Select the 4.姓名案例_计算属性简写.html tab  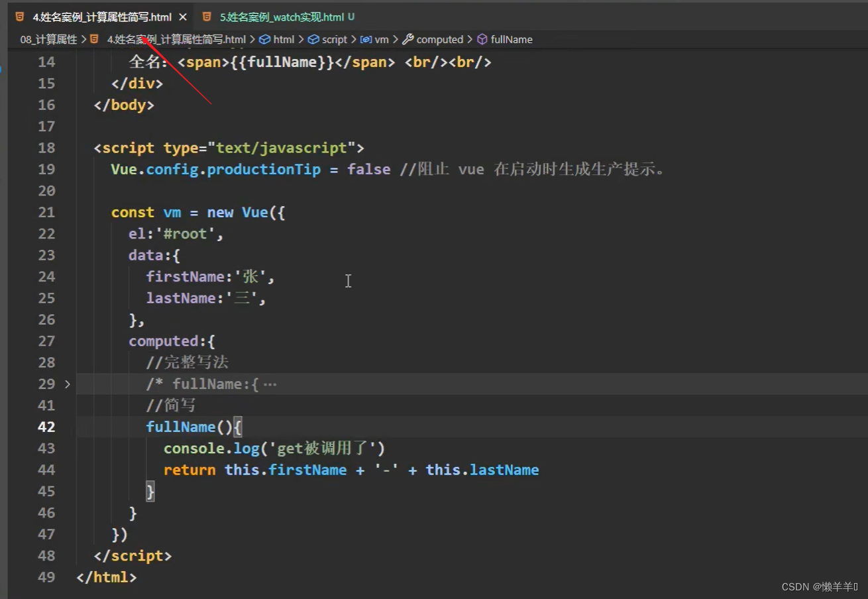101,17
